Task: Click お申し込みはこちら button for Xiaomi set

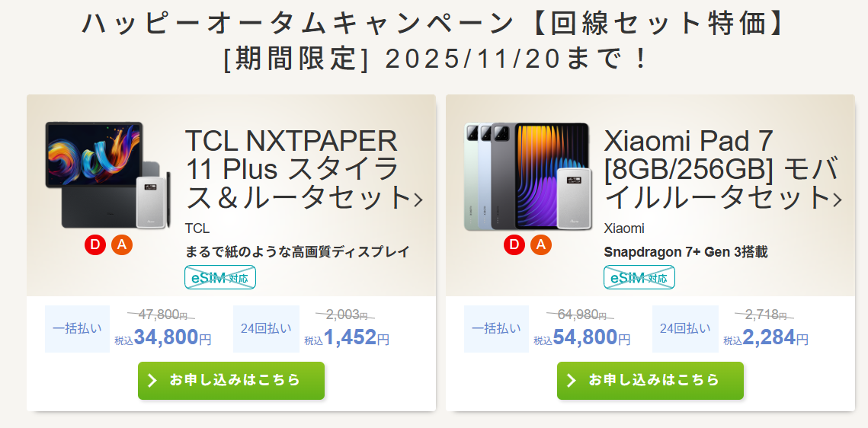Action: click(651, 381)
